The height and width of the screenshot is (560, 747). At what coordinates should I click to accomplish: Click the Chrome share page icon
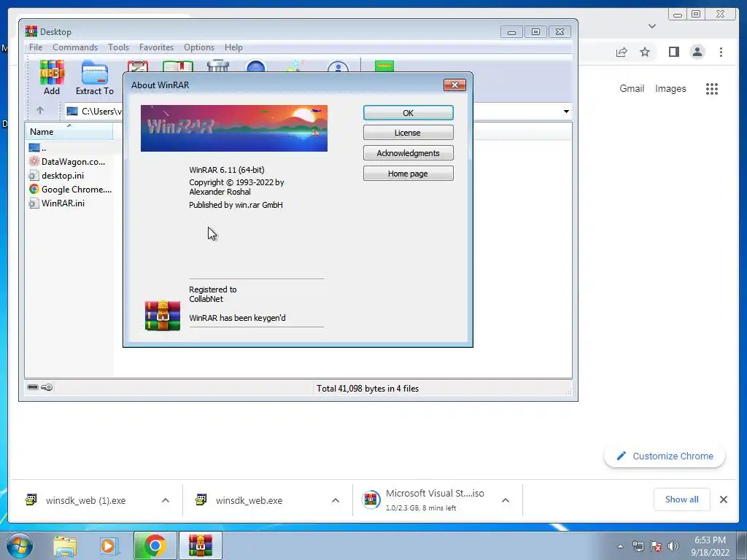click(622, 52)
